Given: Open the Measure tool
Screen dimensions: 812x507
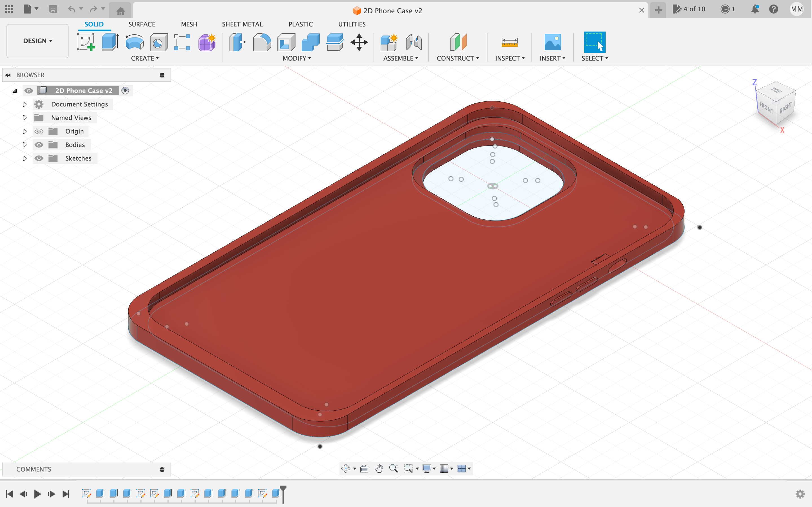Looking at the screenshot, I should pyautogui.click(x=509, y=42).
